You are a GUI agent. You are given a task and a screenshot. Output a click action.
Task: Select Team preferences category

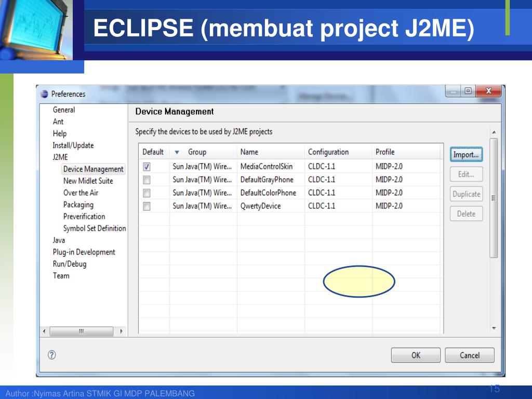(61, 276)
